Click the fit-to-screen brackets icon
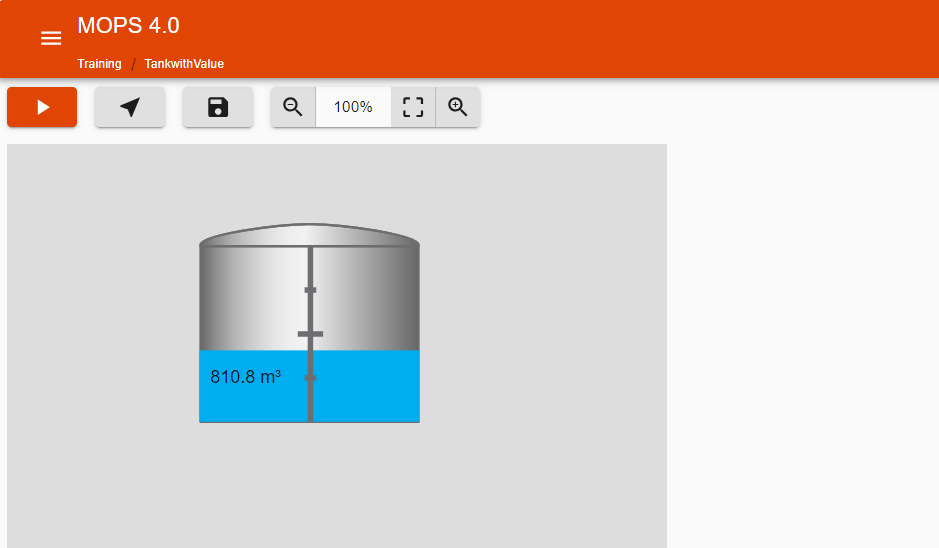This screenshot has height=548, width=939. click(x=413, y=107)
